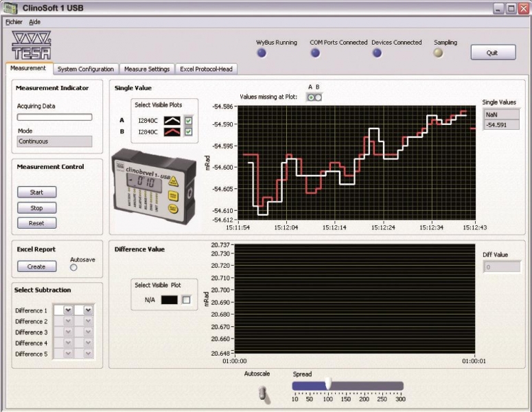This screenshot has width=532, height=412.
Task: Open the Aide menu
Action: click(34, 22)
